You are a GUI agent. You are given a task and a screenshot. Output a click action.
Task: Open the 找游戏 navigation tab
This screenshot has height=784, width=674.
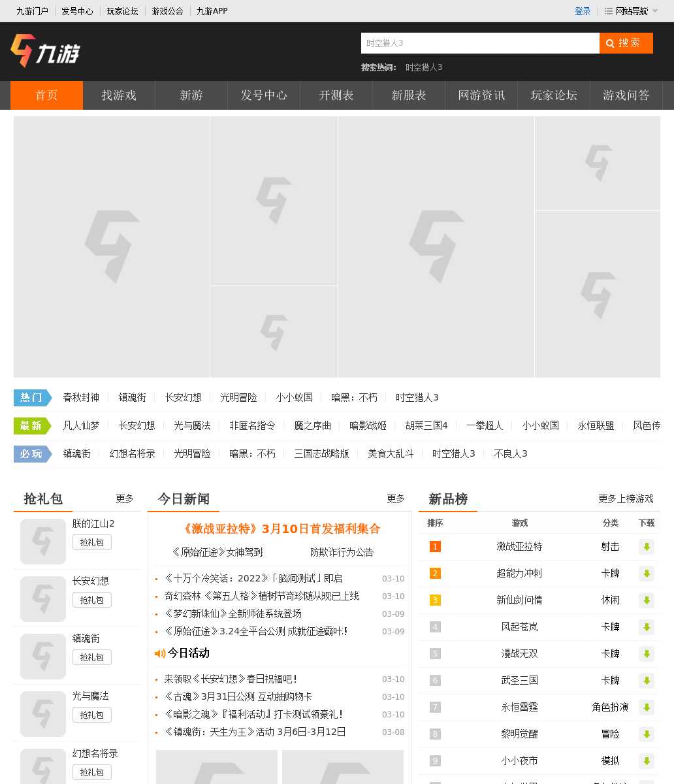119,95
